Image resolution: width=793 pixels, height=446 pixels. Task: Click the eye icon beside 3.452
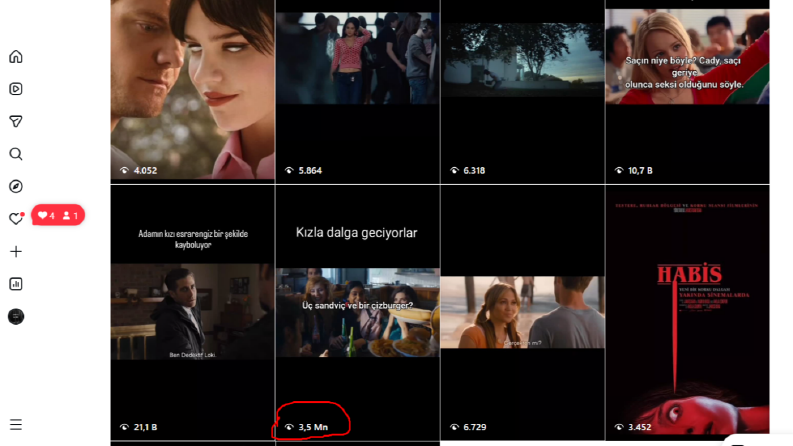[619, 427]
